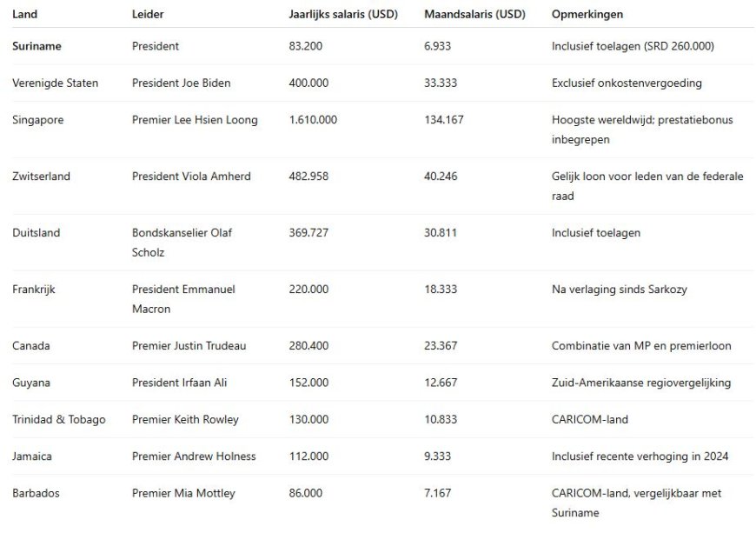Click the 'Na verlaging sinds Sarkozy' remark
Screen dimensions: 756x533
(619, 290)
